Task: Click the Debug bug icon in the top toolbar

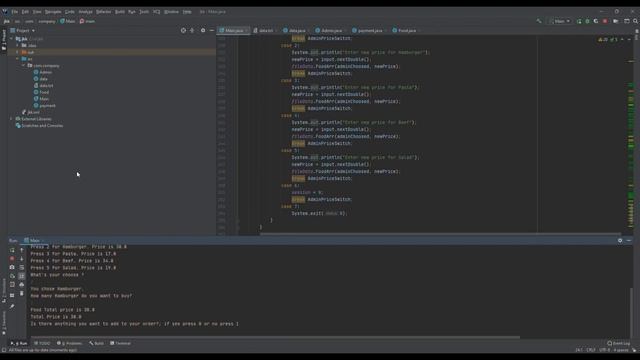Action: 587,21
